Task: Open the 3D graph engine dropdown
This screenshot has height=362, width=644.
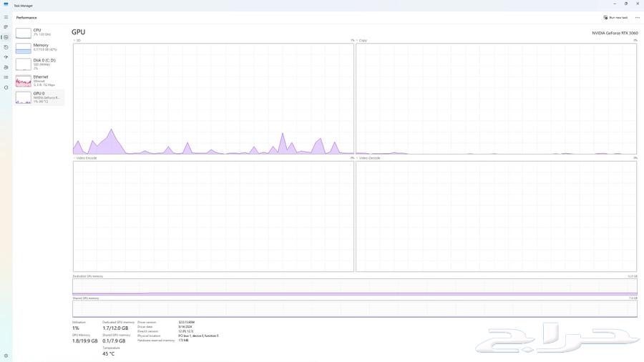Action: (x=76, y=40)
